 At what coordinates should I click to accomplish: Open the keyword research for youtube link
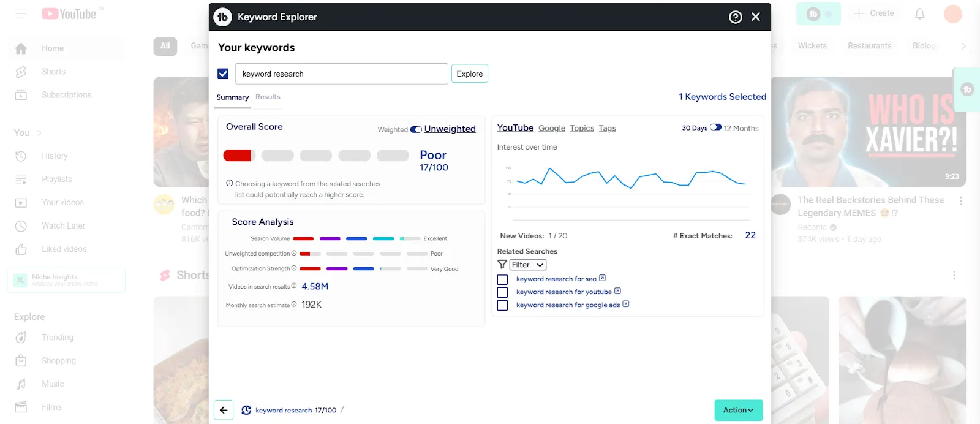(x=564, y=292)
